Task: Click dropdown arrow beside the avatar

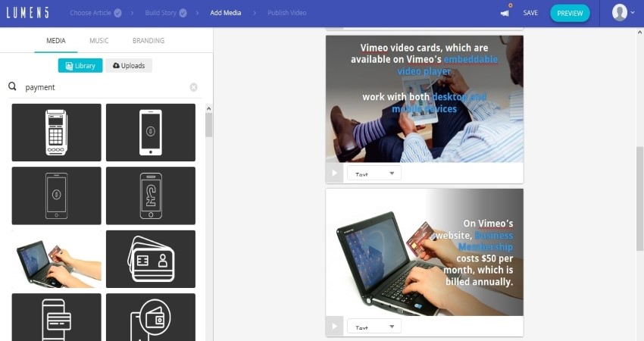Action: [633, 13]
